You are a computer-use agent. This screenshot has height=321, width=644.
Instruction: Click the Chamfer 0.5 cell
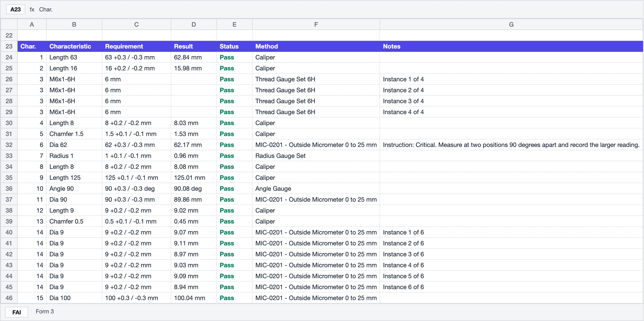point(74,221)
